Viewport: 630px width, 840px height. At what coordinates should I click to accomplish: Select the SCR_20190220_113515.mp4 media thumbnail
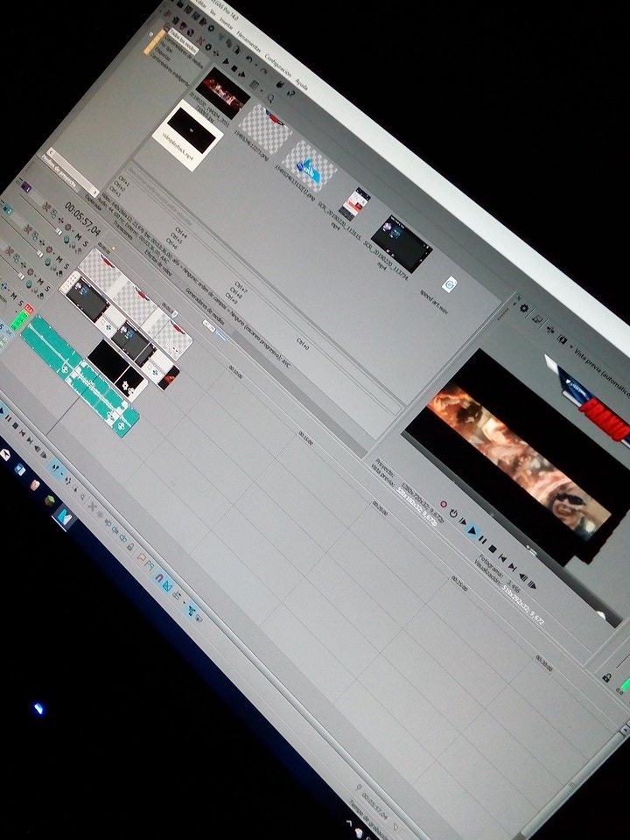point(354,204)
